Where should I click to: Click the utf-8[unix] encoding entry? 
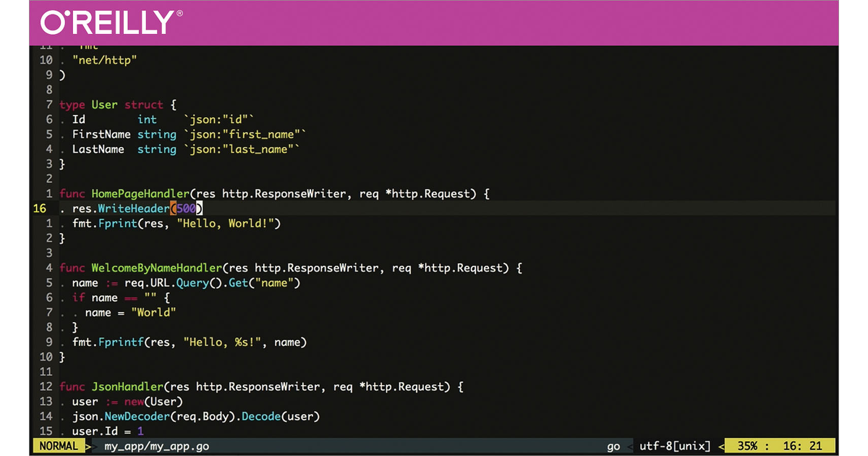[675, 447]
